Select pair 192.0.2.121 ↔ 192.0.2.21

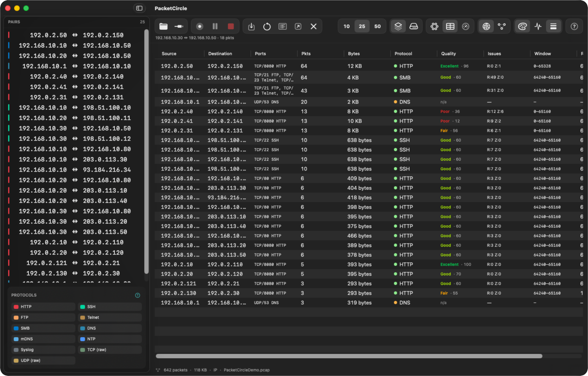point(75,263)
